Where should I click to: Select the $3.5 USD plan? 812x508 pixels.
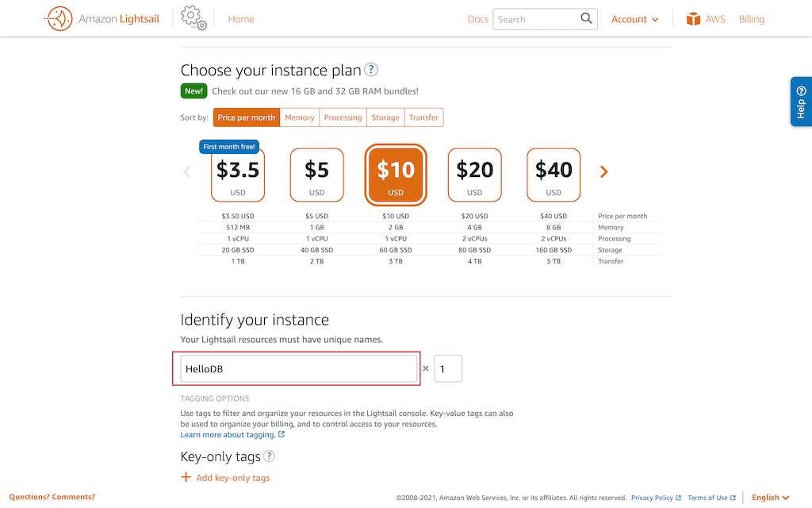(x=238, y=175)
